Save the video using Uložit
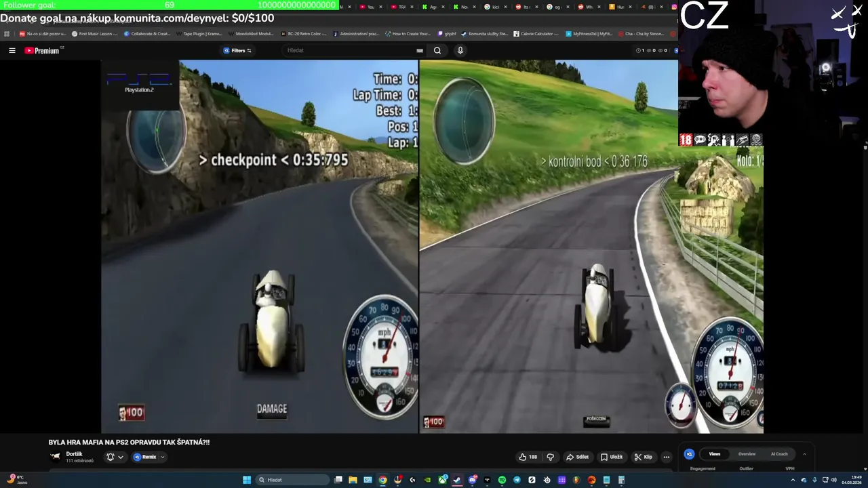Viewport: 868px width, 488px height. tap(612, 457)
